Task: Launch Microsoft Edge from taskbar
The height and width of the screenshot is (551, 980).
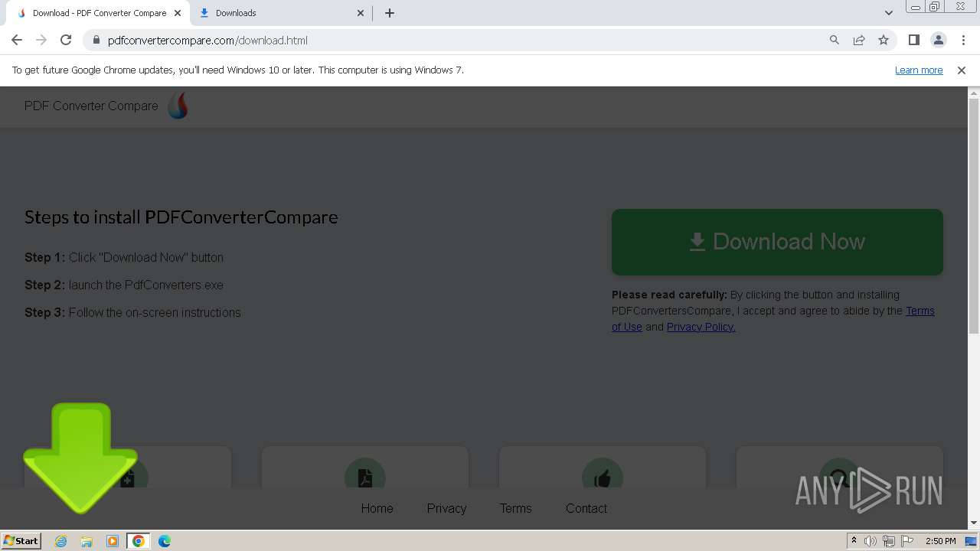Action: pos(165,541)
